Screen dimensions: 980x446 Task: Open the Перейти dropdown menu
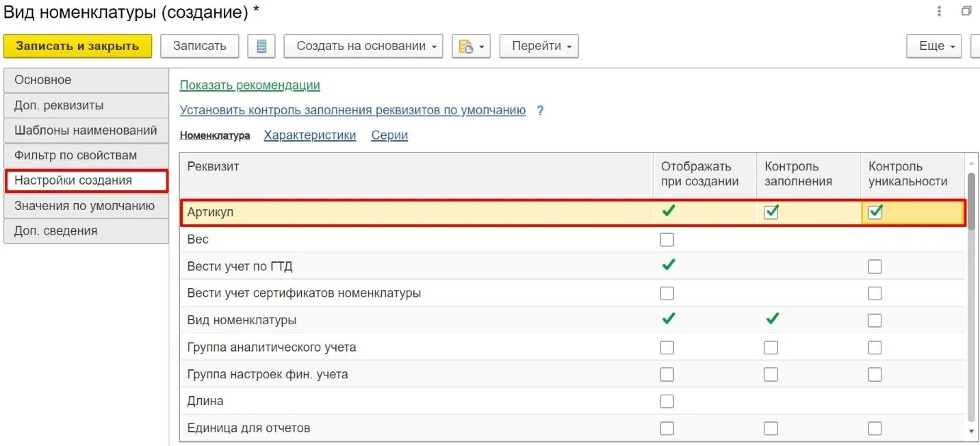(x=539, y=47)
